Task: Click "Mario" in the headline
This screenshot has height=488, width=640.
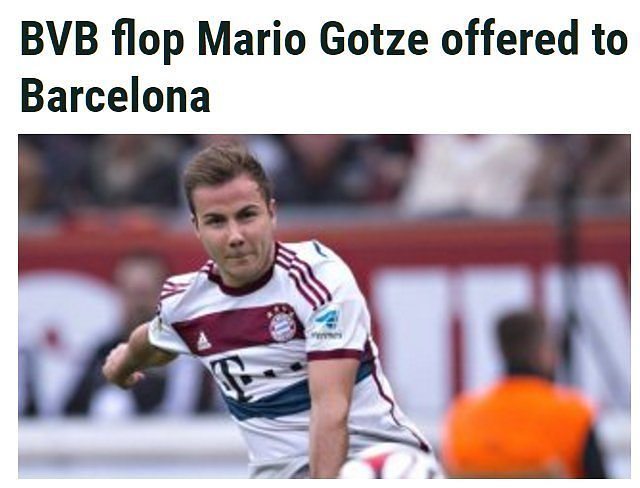Action: [x=251, y=39]
